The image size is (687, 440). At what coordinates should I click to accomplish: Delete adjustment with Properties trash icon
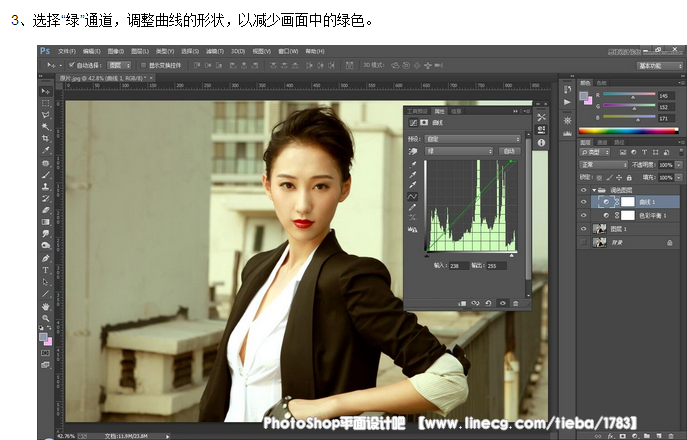coord(516,303)
